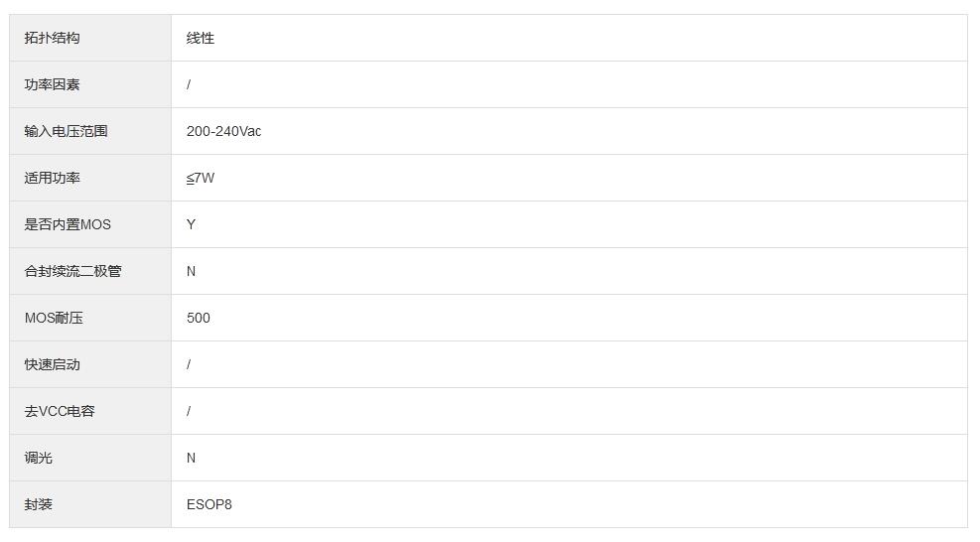Select the 200-240Vac value
The height and width of the screenshot is (542, 980).
pos(223,131)
